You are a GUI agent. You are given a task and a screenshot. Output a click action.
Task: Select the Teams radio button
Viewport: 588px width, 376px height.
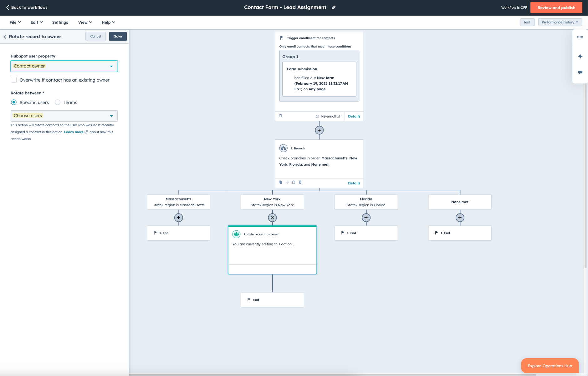point(58,102)
